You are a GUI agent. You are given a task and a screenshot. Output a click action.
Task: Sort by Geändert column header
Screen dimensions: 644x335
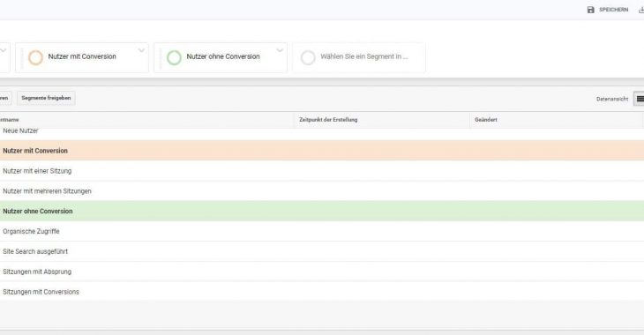(486, 120)
